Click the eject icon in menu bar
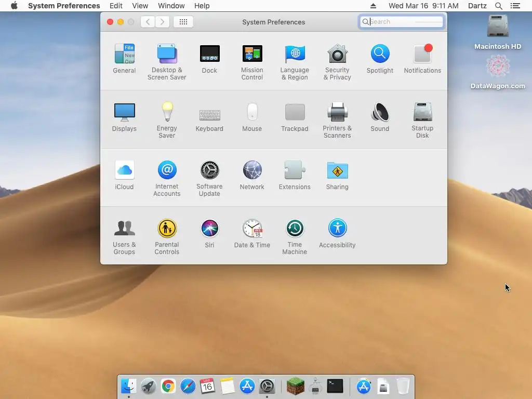The image size is (532, 399). 373,6
